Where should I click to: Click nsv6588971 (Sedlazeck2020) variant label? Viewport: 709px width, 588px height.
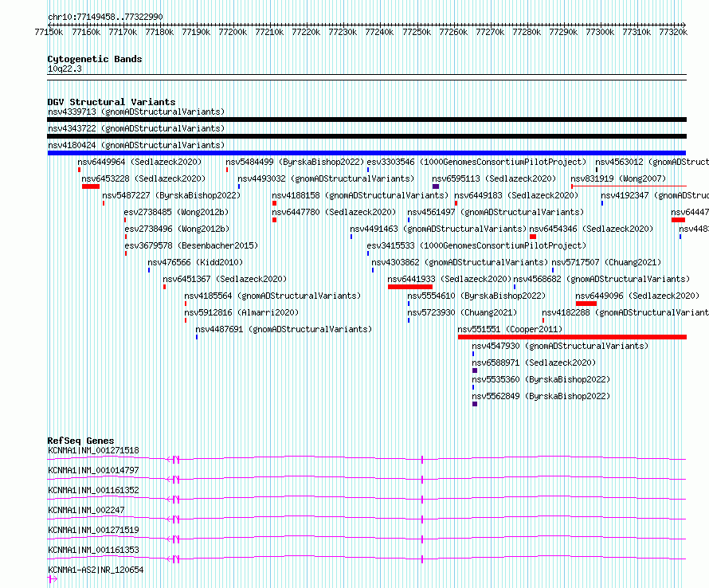[x=534, y=363]
